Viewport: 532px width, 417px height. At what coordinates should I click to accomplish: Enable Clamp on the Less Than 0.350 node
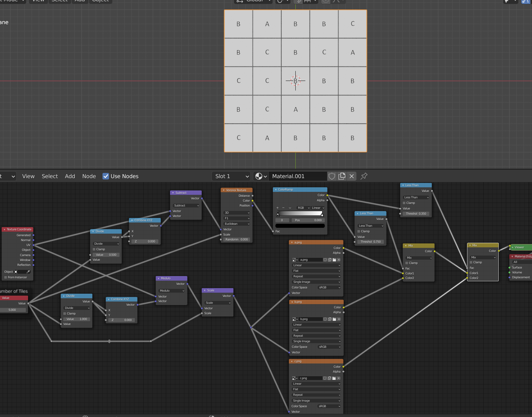[404, 203]
